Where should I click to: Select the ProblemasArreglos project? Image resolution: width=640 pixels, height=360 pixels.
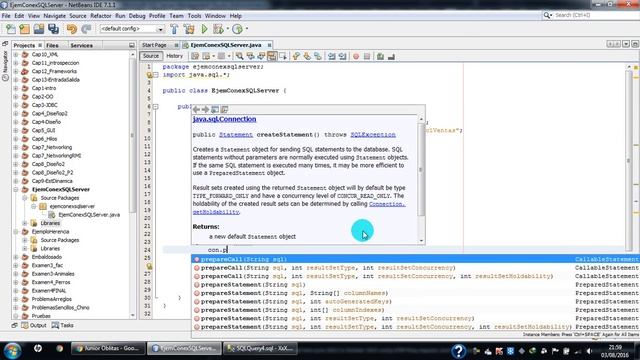pos(51,299)
